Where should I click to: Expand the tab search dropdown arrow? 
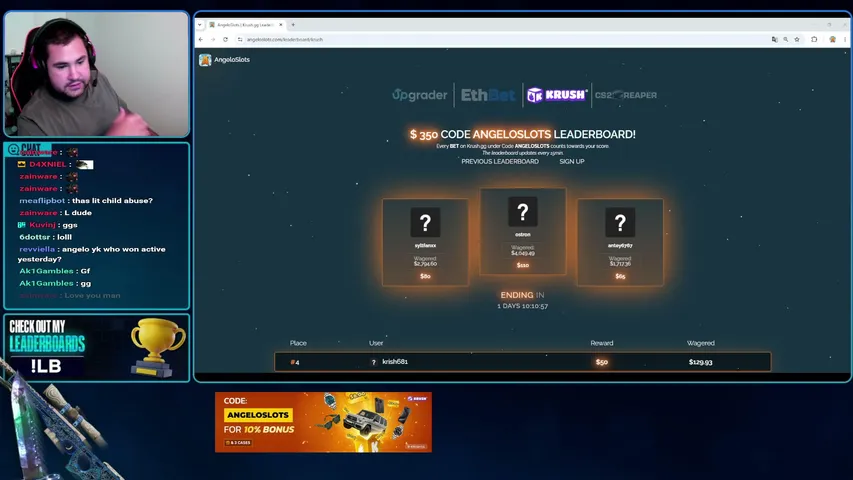coord(200,24)
